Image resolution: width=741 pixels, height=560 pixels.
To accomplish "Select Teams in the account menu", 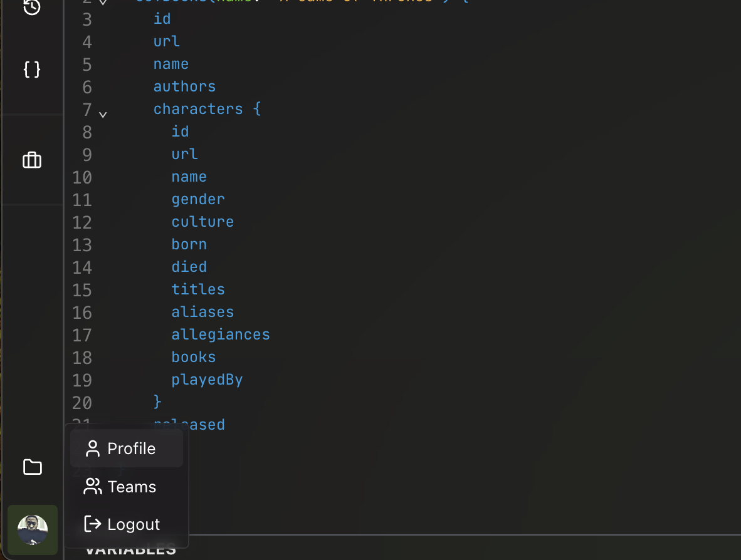I will [x=132, y=487].
